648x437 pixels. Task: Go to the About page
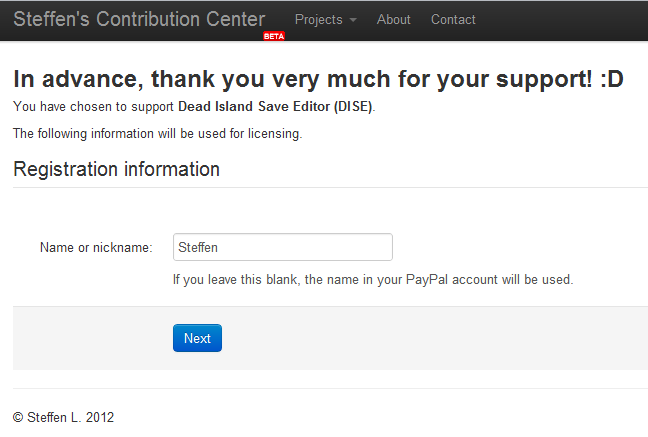tap(394, 20)
